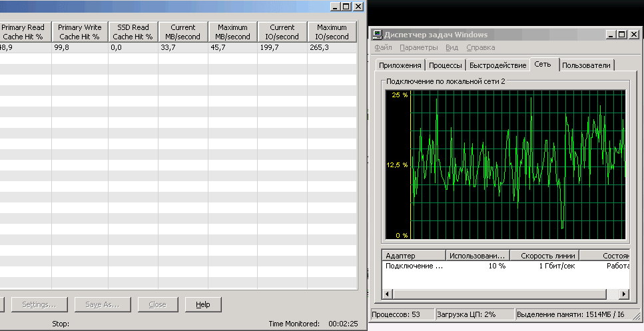
Task: Click the Task Manager title bar icon
Action: [x=377, y=35]
